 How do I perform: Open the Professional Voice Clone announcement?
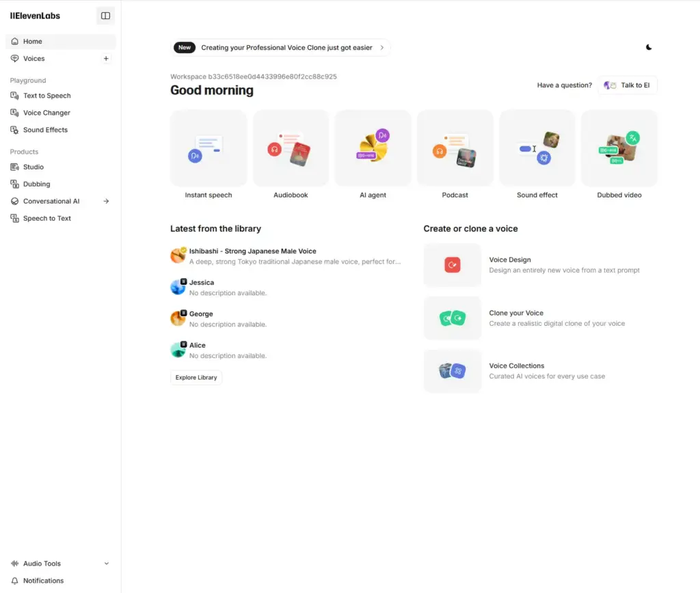tap(280, 47)
